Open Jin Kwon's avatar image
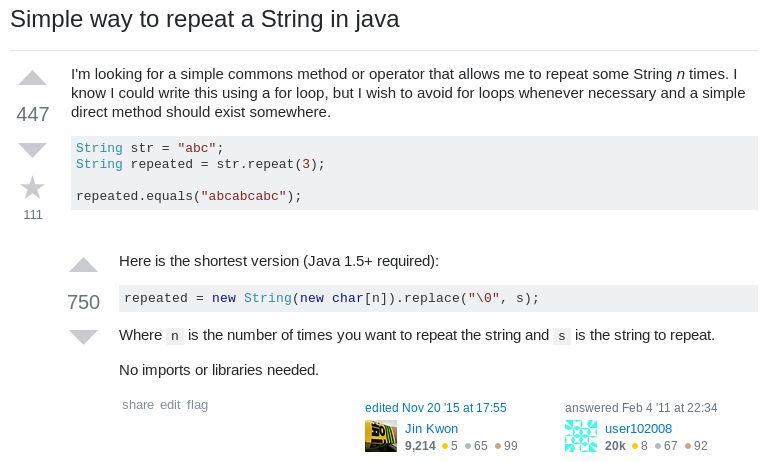Screen dimensions: 768x462 click(x=381, y=436)
